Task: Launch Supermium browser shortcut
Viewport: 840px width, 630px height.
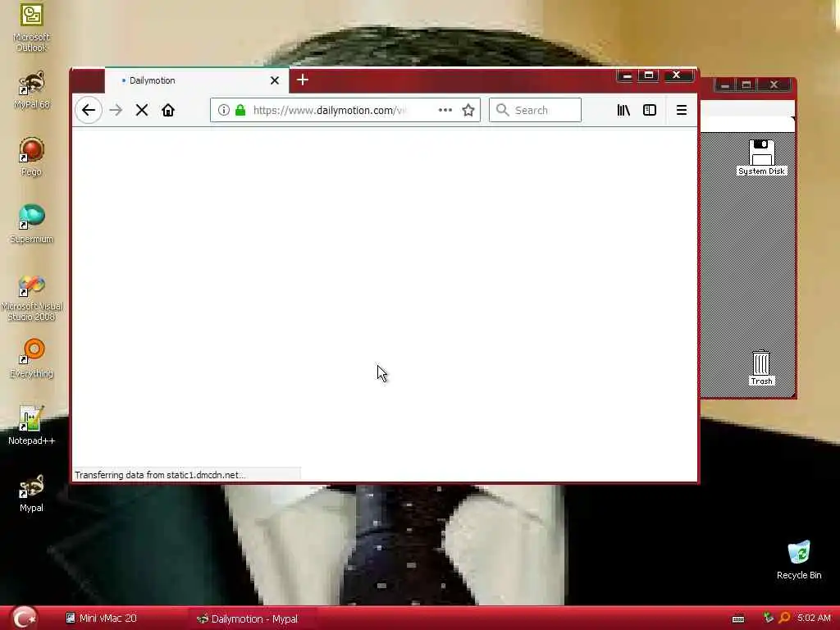Action: click(x=31, y=224)
